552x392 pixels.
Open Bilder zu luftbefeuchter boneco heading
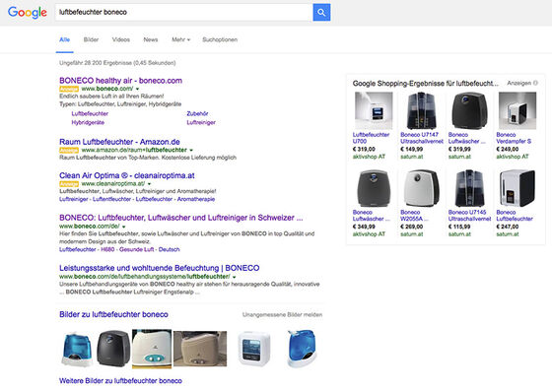pyautogui.click(x=113, y=314)
